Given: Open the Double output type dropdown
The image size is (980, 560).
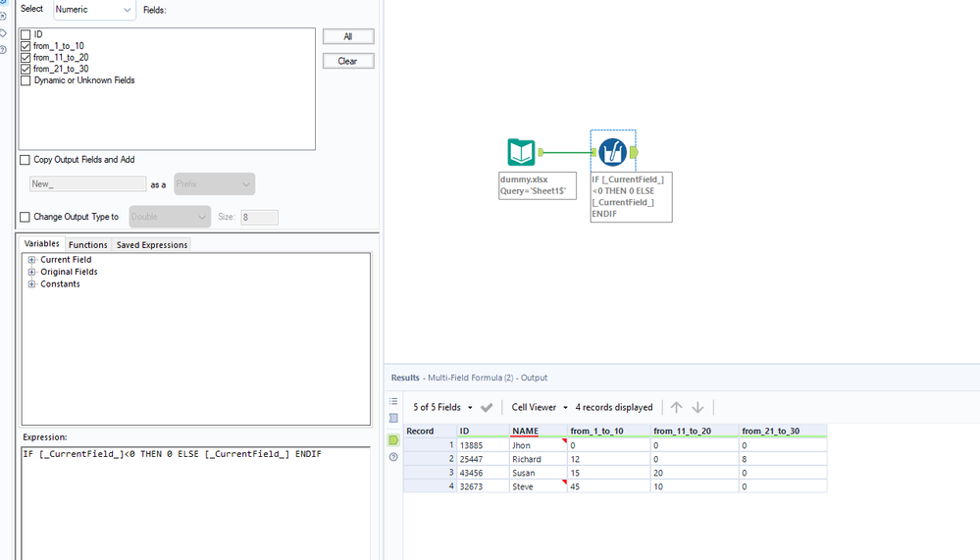Looking at the screenshot, I should pos(170,217).
